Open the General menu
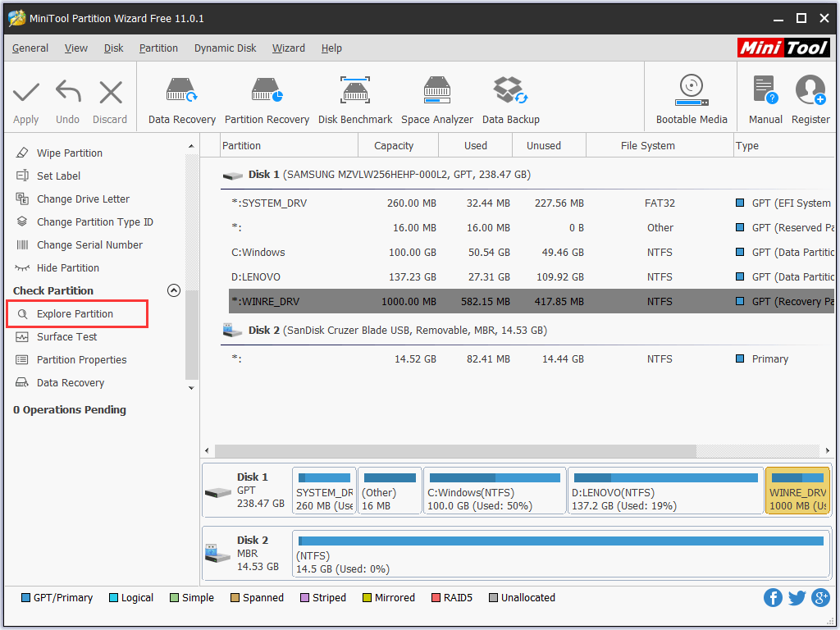Image resolution: width=840 pixels, height=630 pixels. point(30,48)
